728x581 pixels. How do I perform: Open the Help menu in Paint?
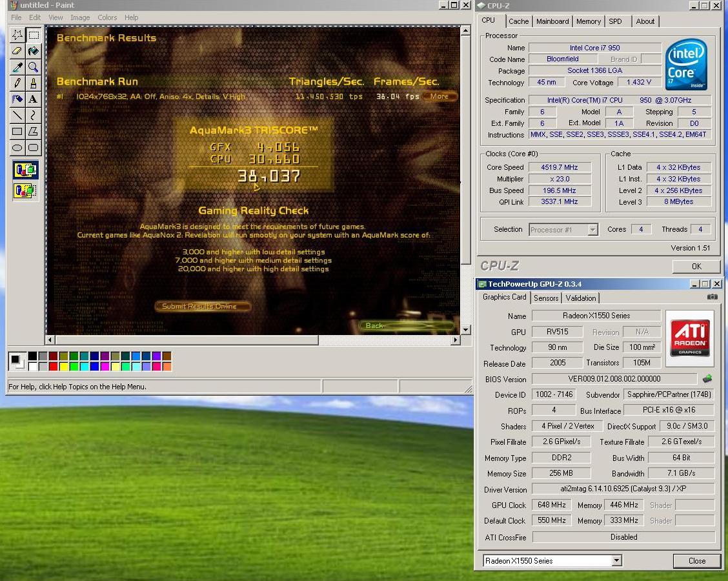tap(132, 17)
